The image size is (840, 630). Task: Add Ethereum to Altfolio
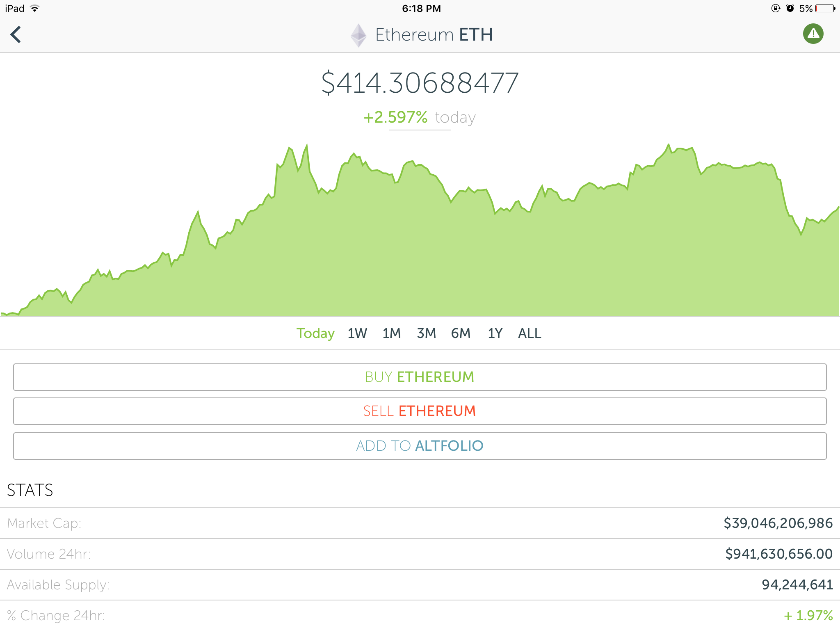420,446
